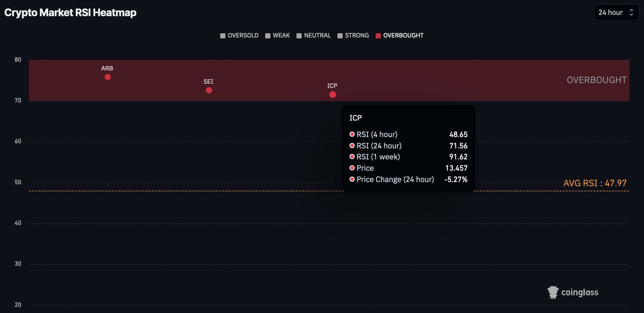644x313 pixels.
Task: Toggle the OVERSOLD legend series
Action: 239,36
